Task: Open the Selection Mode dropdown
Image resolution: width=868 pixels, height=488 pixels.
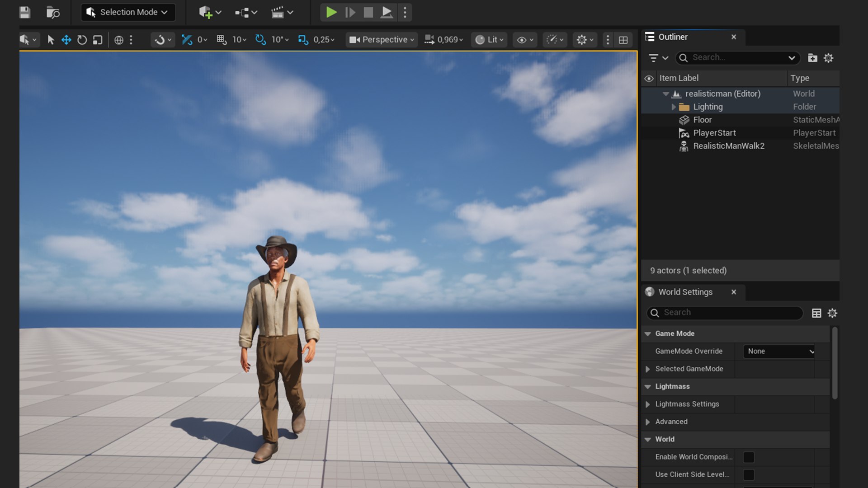Action: (x=128, y=12)
